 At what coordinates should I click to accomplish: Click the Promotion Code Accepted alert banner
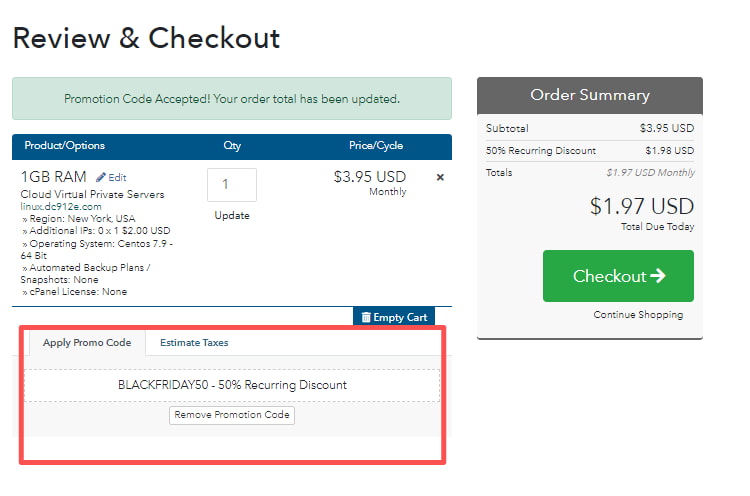(x=232, y=99)
